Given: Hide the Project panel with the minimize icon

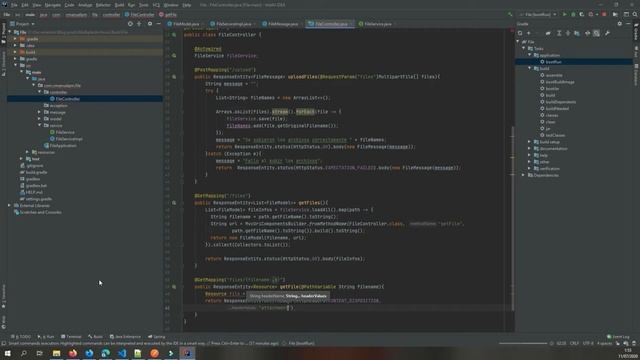Looking at the screenshot, I should 158,24.
